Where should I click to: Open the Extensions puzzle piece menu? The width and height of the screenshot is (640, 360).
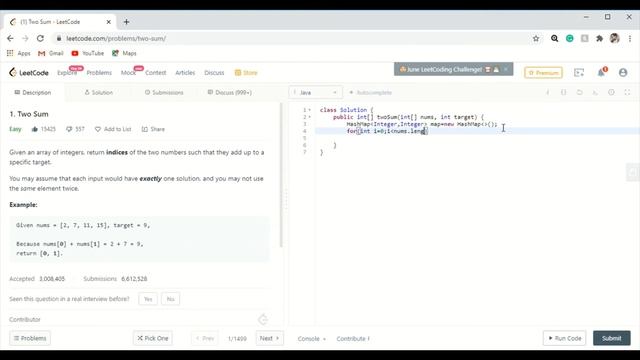pos(599,38)
